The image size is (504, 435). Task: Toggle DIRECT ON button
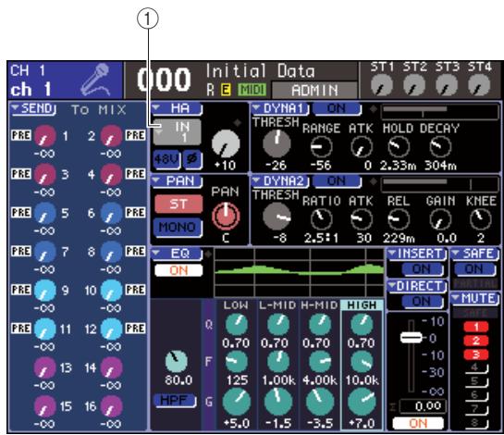(x=422, y=301)
